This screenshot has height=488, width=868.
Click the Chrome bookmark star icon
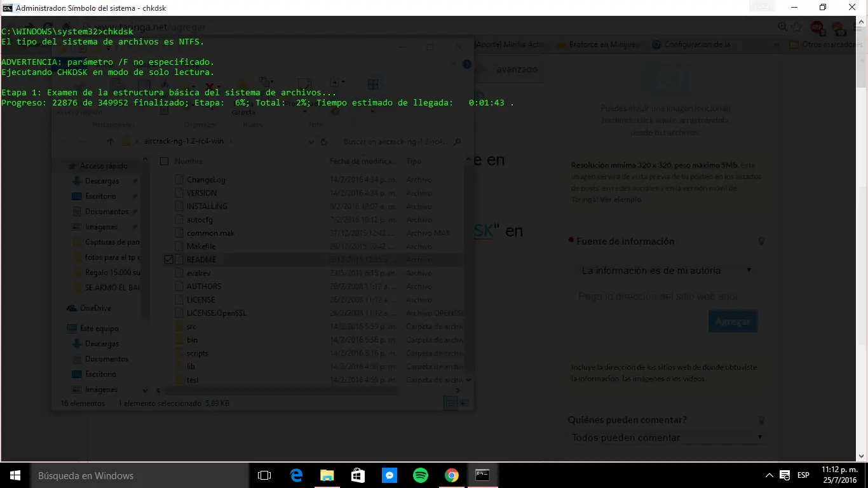[797, 27]
